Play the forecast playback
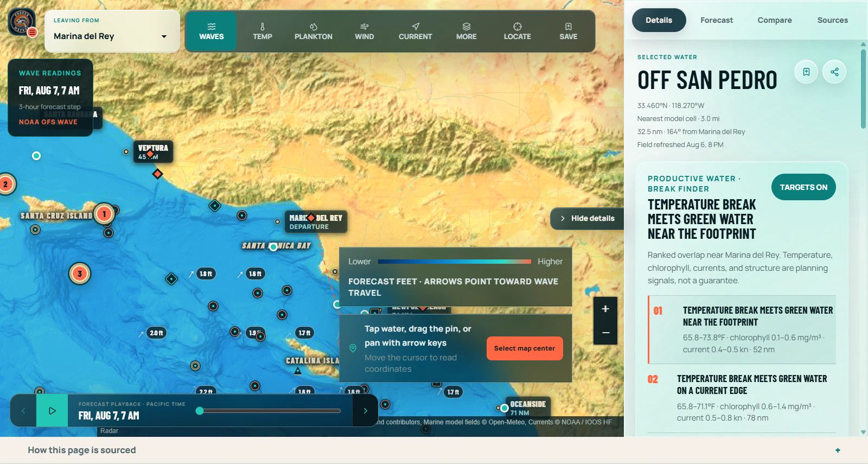Viewport: 868px width, 464px height. pyautogui.click(x=52, y=411)
